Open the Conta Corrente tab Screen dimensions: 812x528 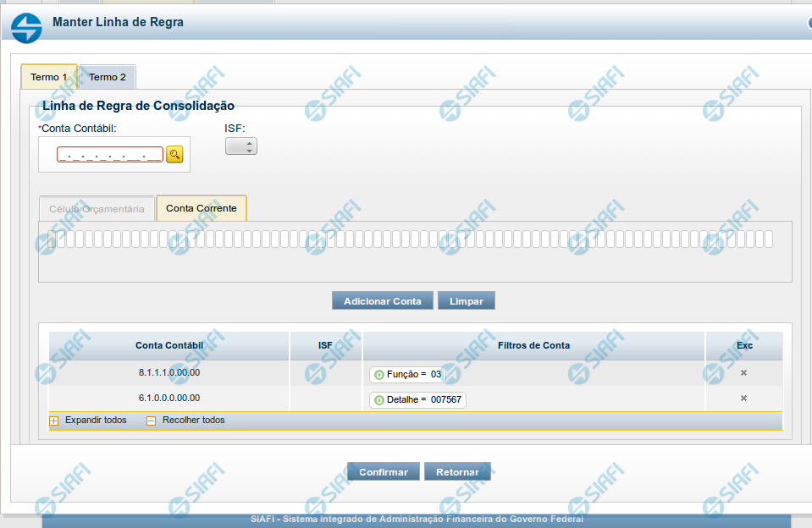coord(202,208)
